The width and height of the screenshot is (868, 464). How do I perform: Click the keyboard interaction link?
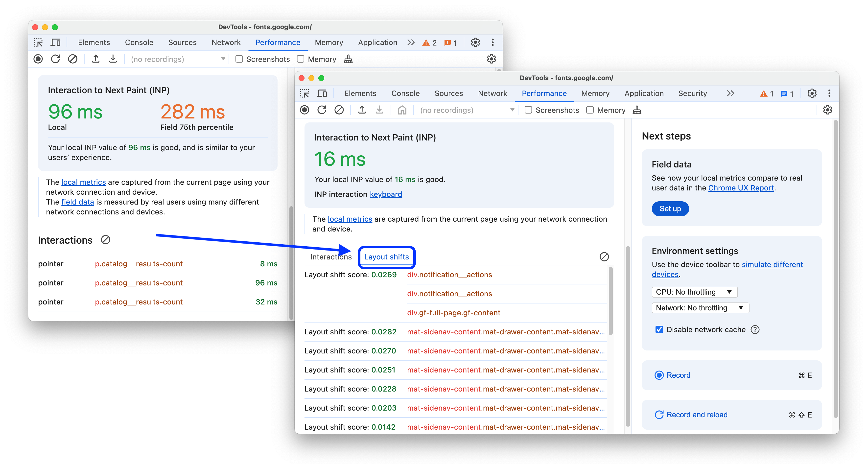[386, 195]
